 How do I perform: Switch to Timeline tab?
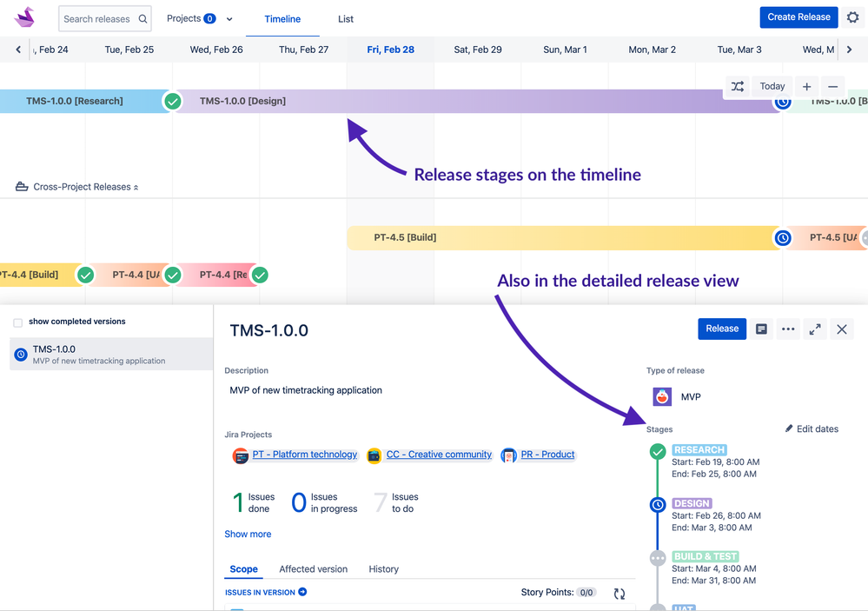point(282,19)
